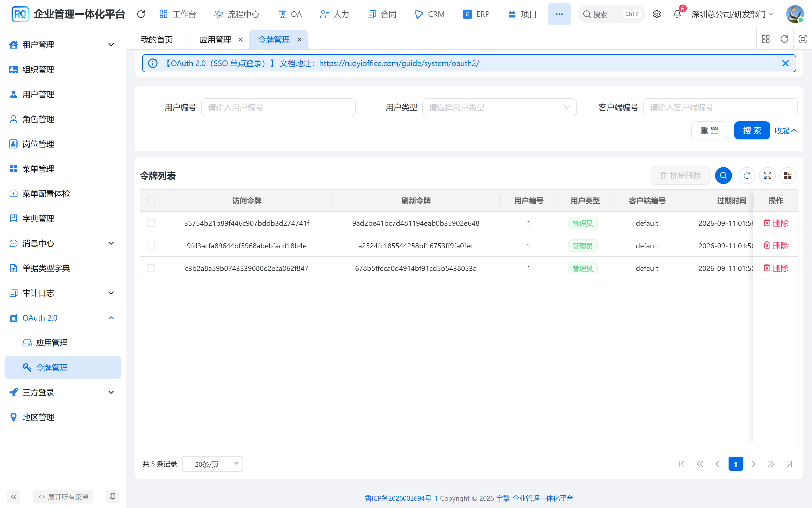This screenshot has height=508, width=812.
Task: Open the system settings gear icon
Action: (657, 14)
